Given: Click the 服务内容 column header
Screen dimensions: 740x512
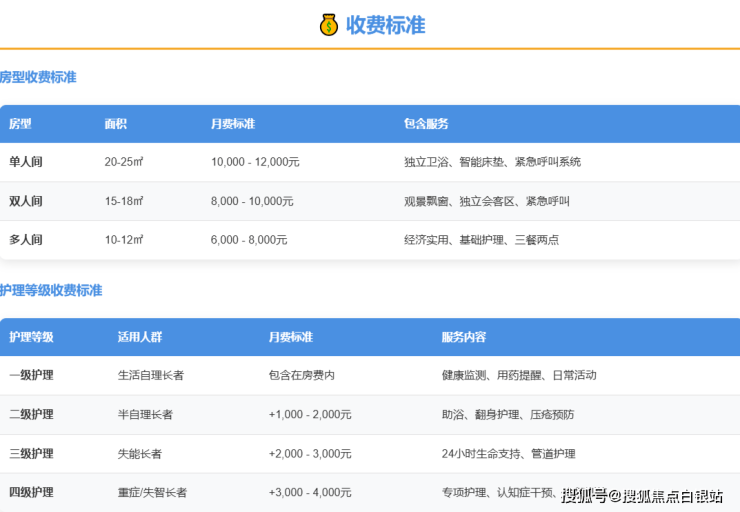Looking at the screenshot, I should coord(463,337).
